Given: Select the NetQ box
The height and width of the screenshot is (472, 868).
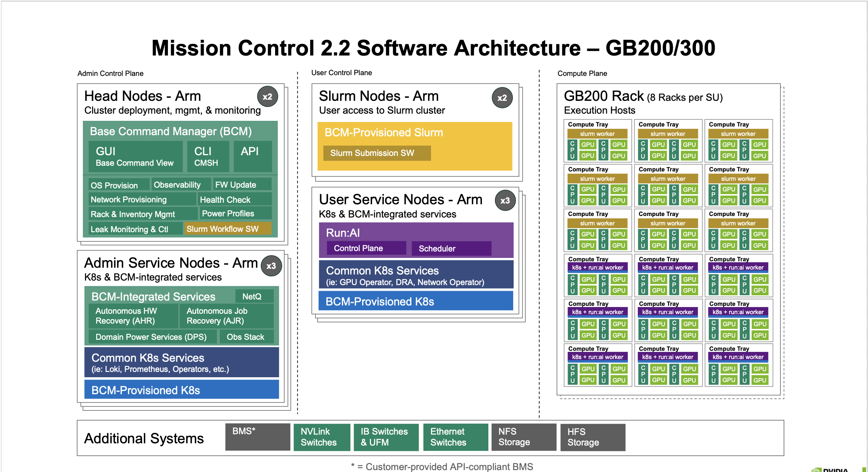Looking at the screenshot, I should [x=254, y=296].
